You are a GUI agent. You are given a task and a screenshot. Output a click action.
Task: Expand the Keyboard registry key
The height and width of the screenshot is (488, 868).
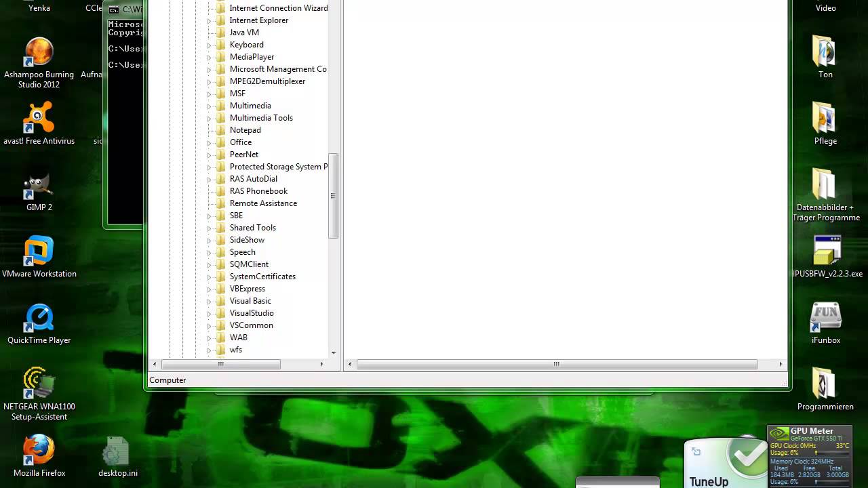tap(209, 45)
